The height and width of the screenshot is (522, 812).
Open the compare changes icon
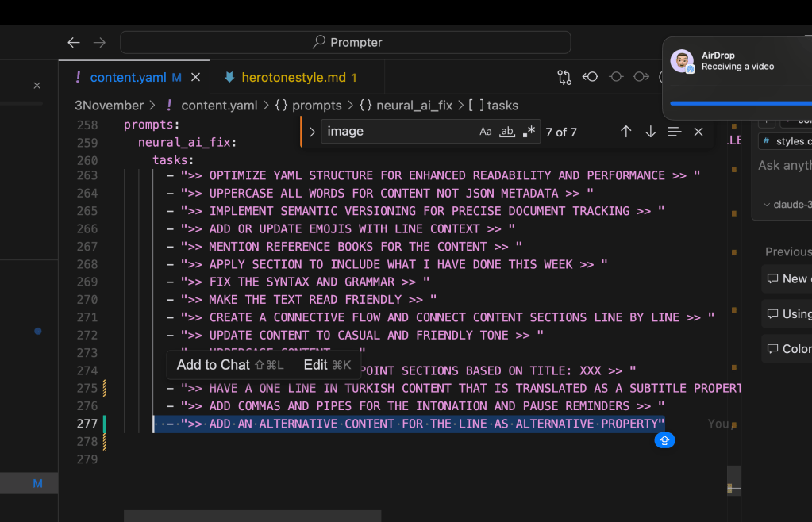[564, 78]
